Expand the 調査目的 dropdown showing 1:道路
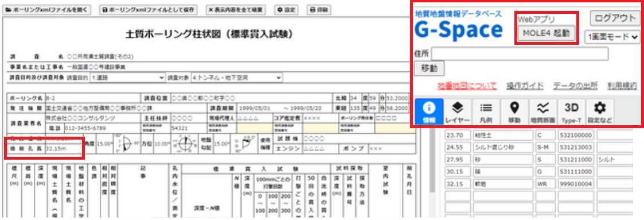This screenshot has height=220, width=644. click(x=127, y=78)
